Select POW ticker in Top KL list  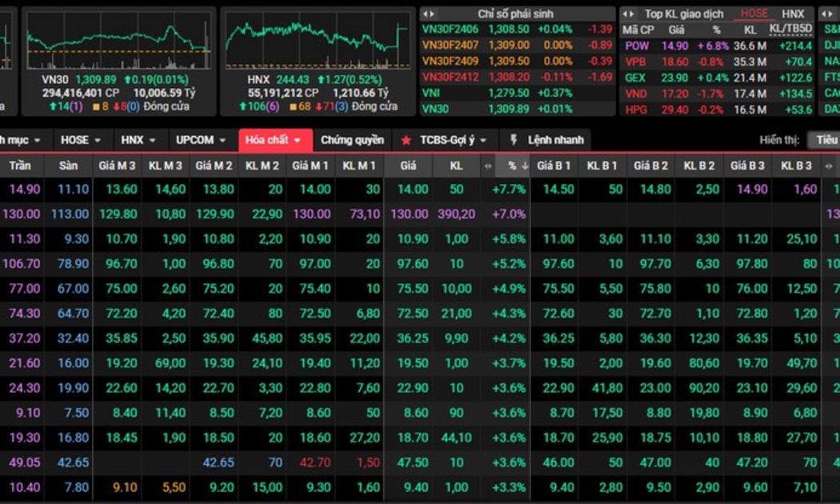(x=637, y=46)
